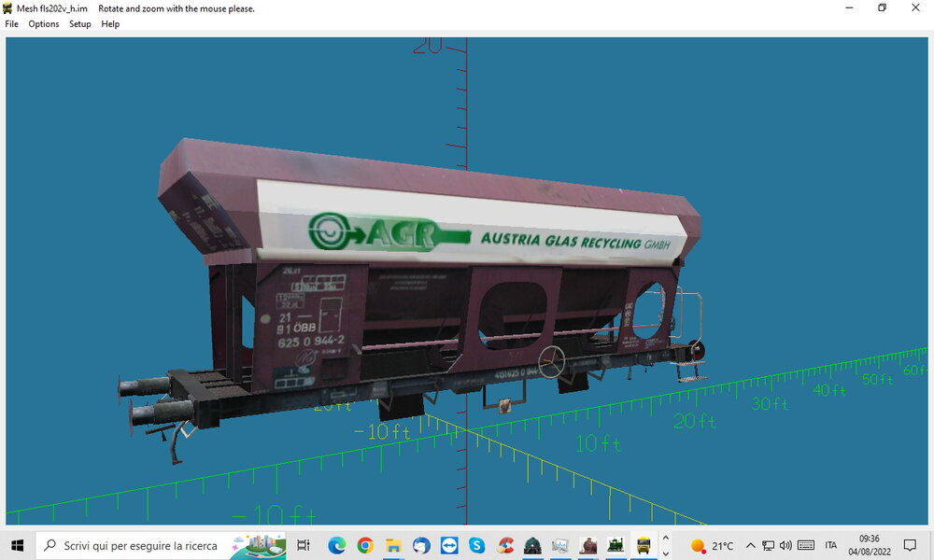Click the mesh viewer app icon in the title bar
Image resolution: width=934 pixels, height=560 pixels.
(7, 8)
